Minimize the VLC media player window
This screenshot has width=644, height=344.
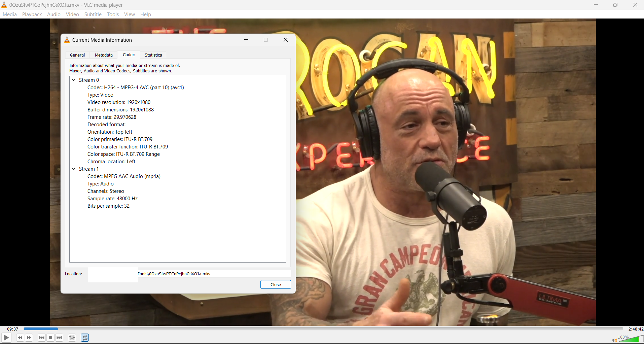596,5
